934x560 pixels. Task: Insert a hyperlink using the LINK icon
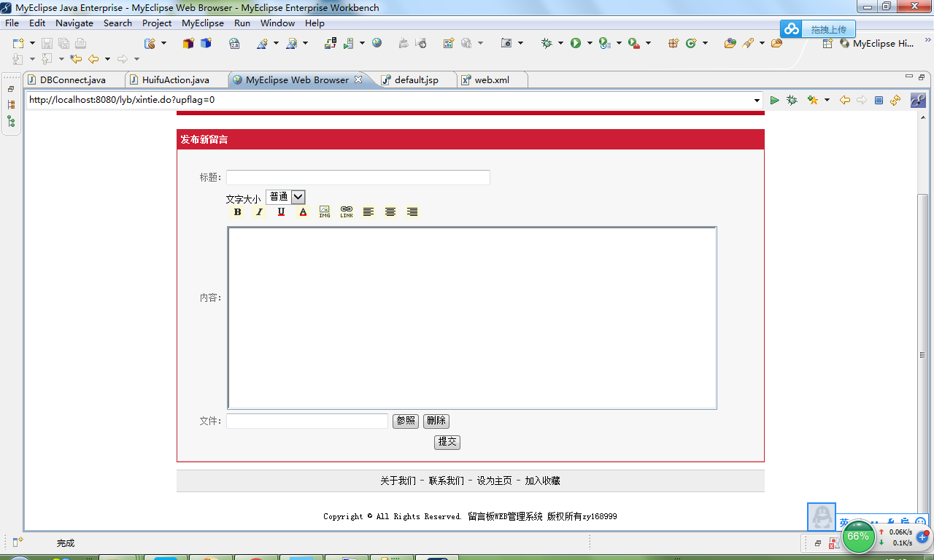[346, 211]
